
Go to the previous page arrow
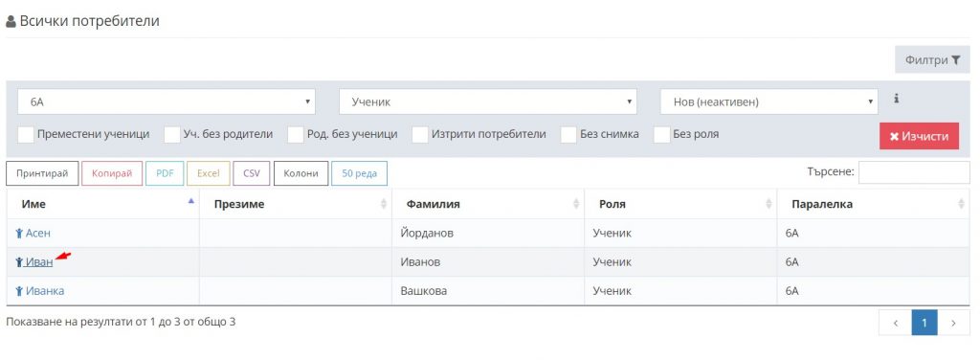point(895,323)
